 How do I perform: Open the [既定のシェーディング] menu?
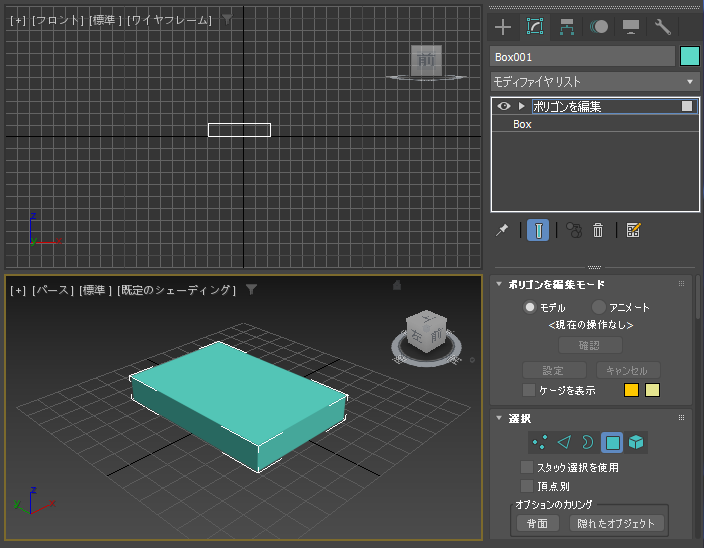tap(176, 290)
